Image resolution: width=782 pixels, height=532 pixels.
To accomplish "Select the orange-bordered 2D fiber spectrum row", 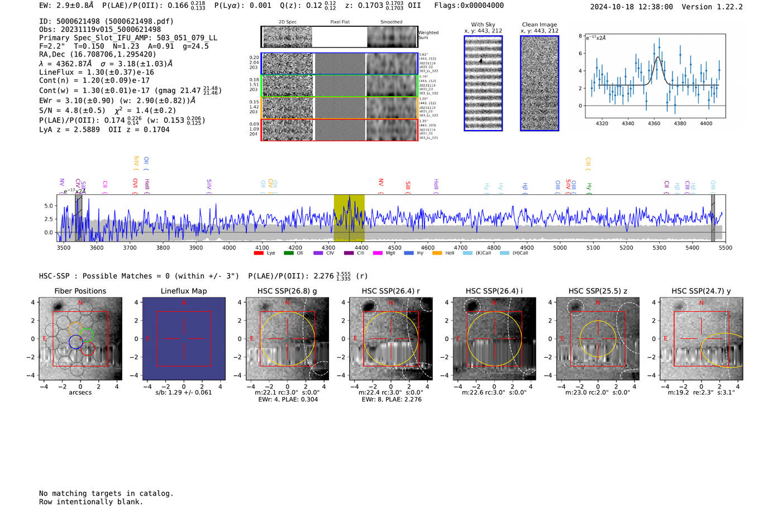I will tap(339, 108).
